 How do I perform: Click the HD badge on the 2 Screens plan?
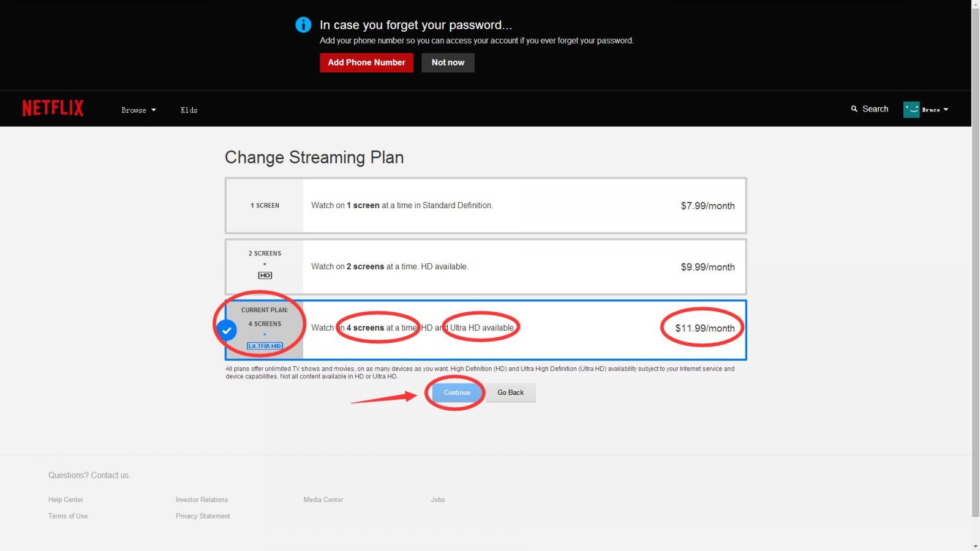point(265,275)
